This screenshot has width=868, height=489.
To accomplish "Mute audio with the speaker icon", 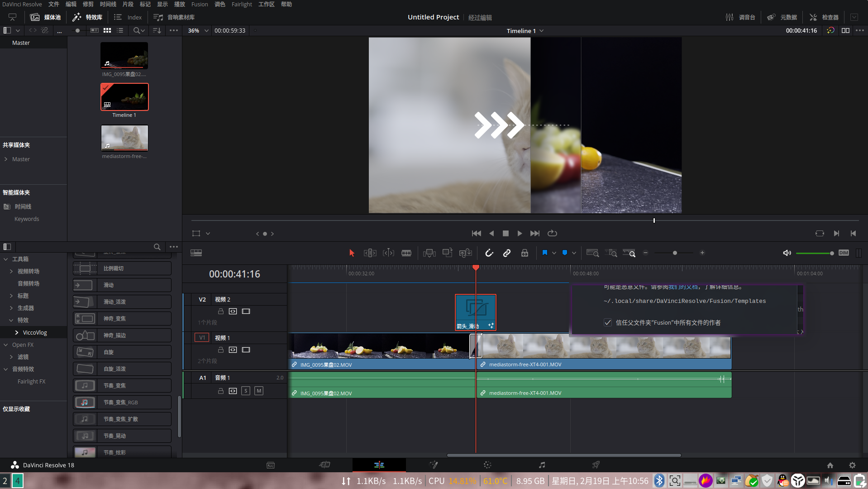I will [x=787, y=253].
